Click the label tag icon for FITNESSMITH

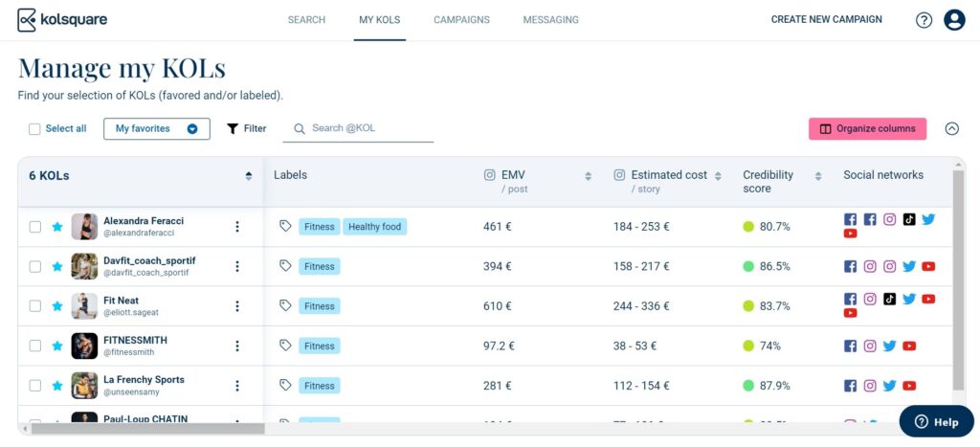(x=285, y=346)
